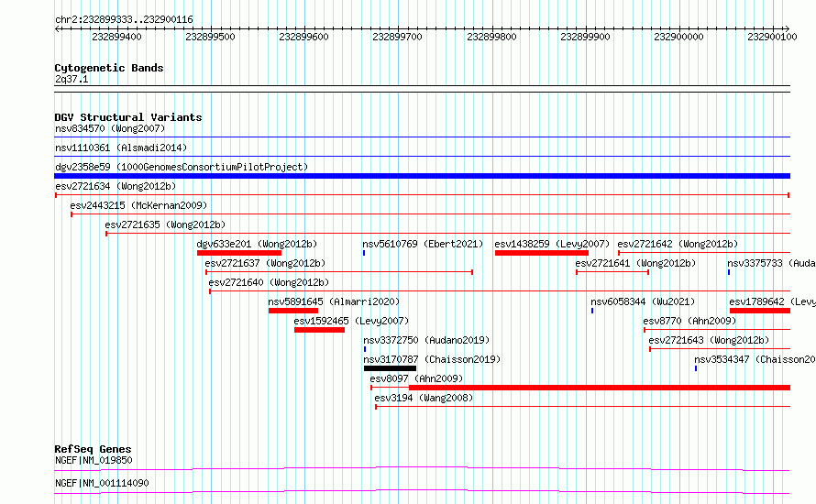Select esv2721635 (Wong2012b) variant label
The image size is (816, 504).
(165, 225)
